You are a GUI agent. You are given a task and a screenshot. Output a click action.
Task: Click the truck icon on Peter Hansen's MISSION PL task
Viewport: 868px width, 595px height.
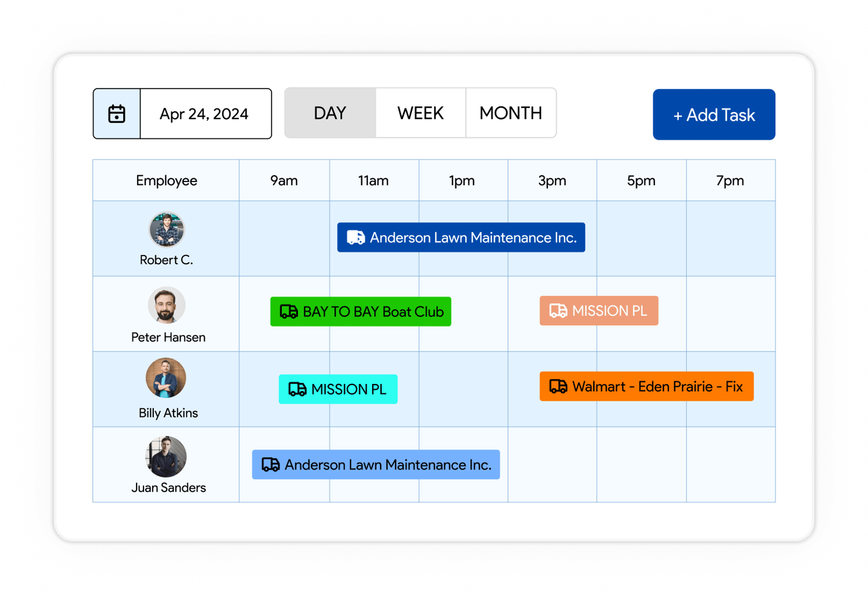[558, 311]
